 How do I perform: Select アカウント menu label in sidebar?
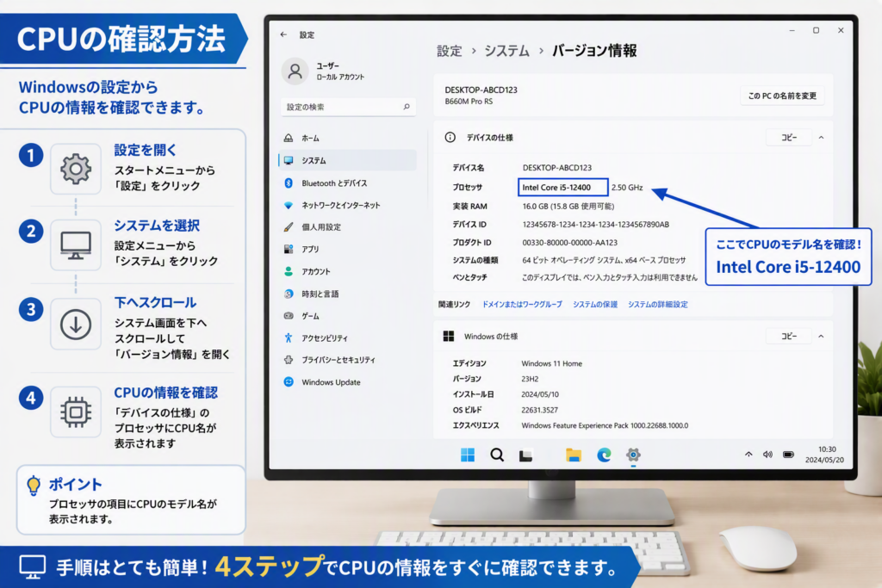point(315,271)
